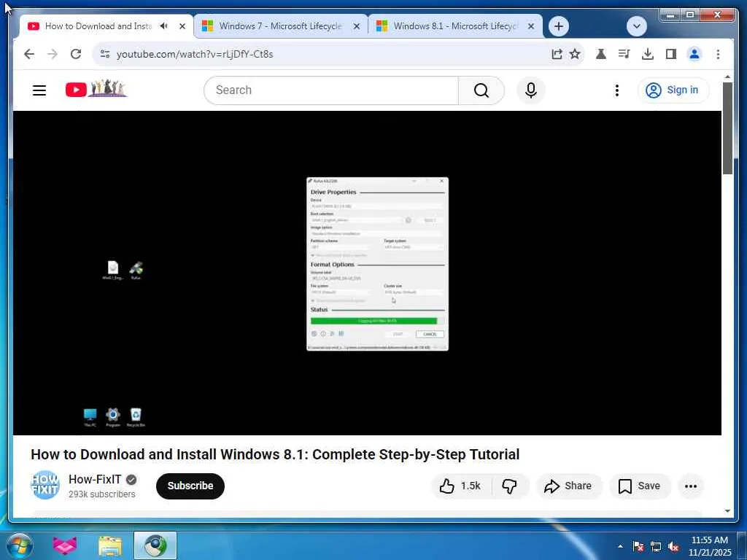Subscribe to How-FixIT channel
The width and height of the screenshot is (747, 560).
[x=190, y=486]
